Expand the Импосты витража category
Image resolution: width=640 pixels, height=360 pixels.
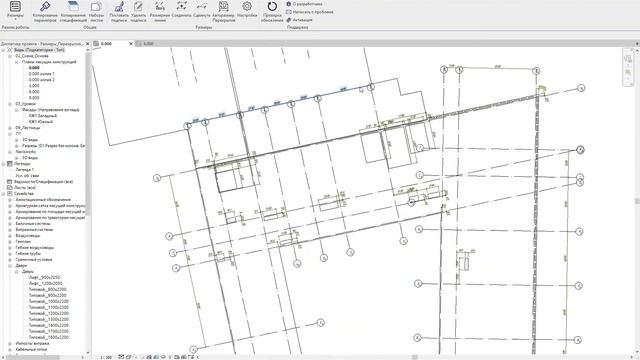point(10,343)
